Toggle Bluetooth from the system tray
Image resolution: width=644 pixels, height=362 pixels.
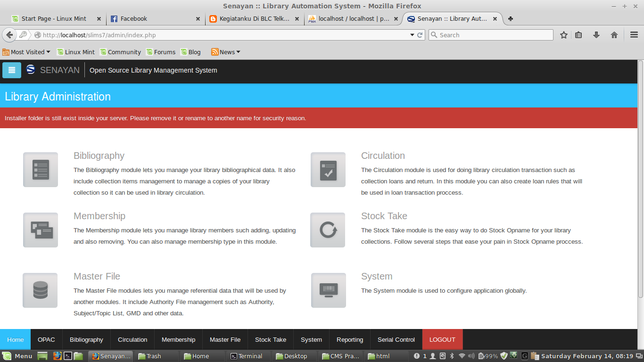coord(452,356)
